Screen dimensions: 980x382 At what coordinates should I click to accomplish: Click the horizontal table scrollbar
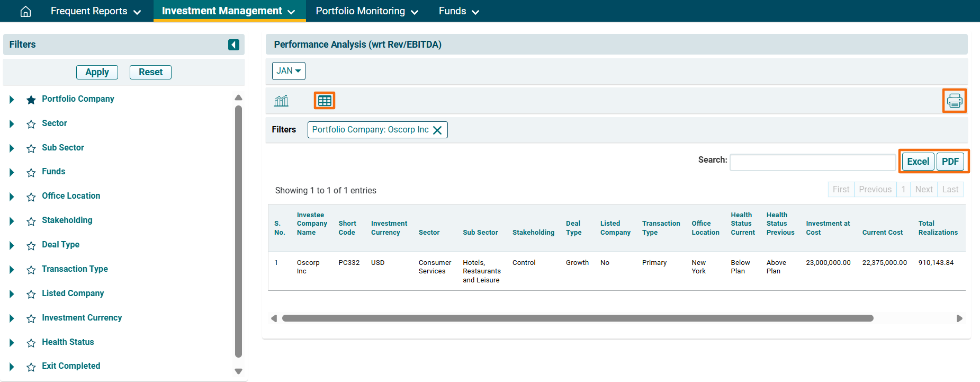coord(577,318)
